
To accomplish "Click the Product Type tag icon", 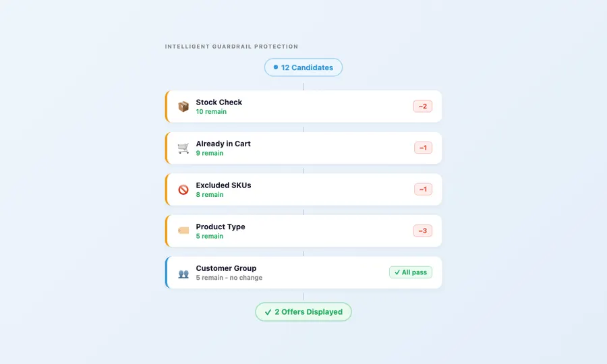I will [x=183, y=231].
